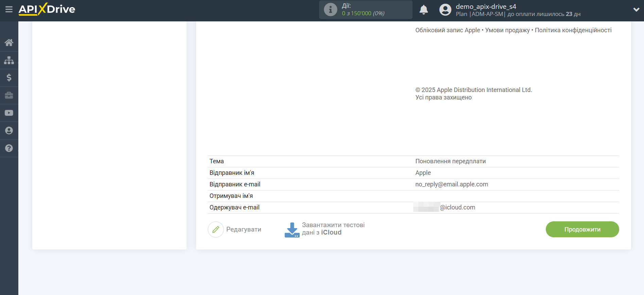Screen dimensions: 644x295
Task: Click Редагувати label
Action: [244, 229]
